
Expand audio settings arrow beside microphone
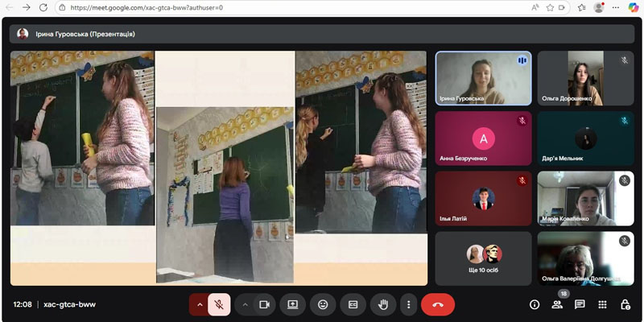200,304
